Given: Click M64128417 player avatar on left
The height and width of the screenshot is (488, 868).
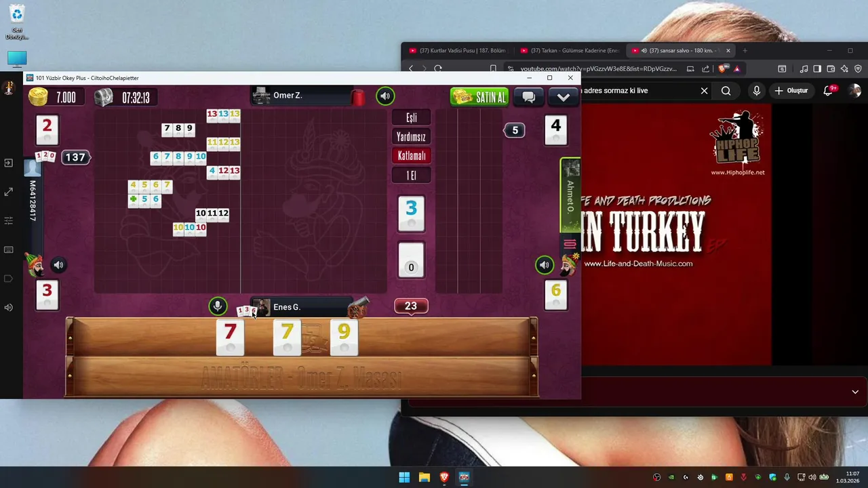Looking at the screenshot, I should point(33,167).
